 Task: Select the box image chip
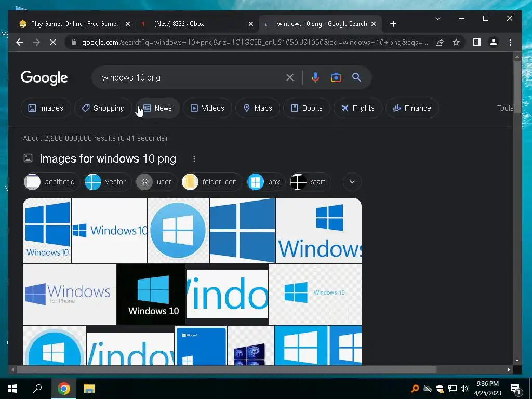pos(266,182)
